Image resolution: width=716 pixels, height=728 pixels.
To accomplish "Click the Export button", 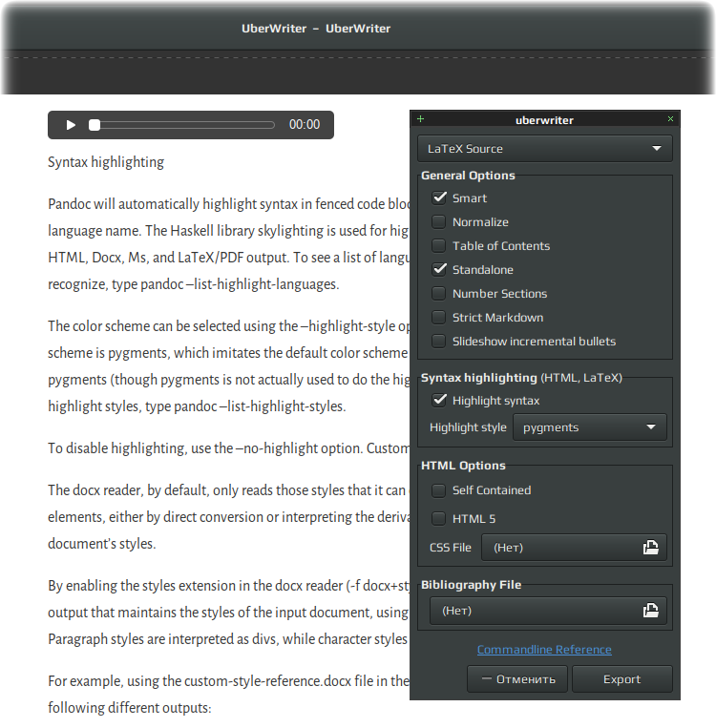I will pyautogui.click(x=622, y=679).
